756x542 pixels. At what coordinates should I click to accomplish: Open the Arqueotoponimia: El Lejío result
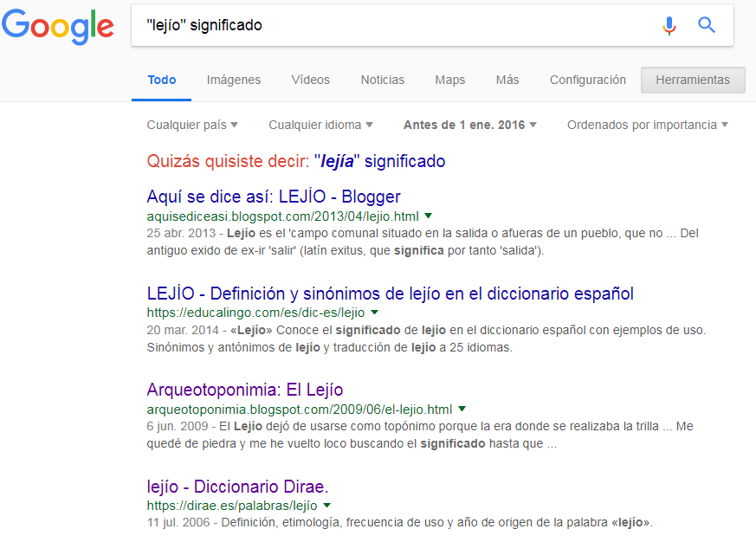245,390
